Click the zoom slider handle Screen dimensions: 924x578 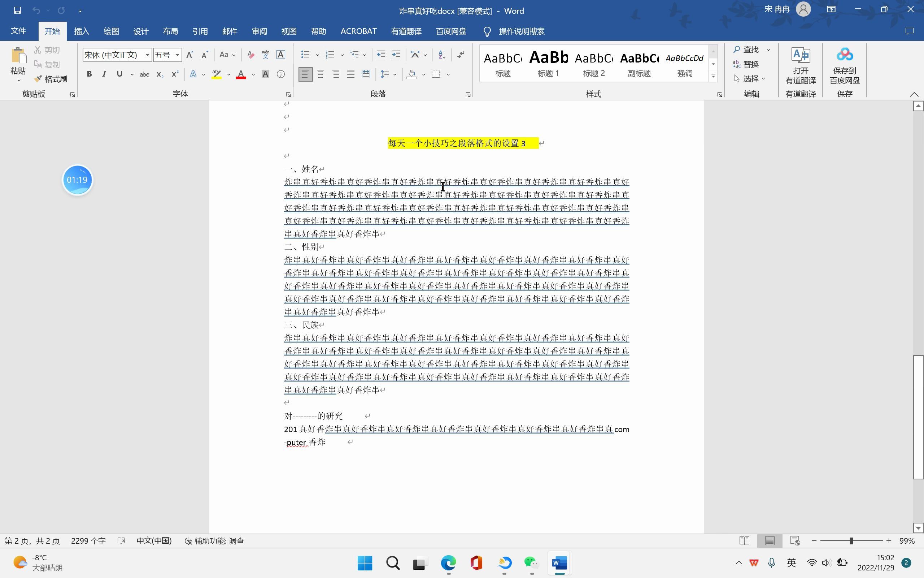(851, 540)
